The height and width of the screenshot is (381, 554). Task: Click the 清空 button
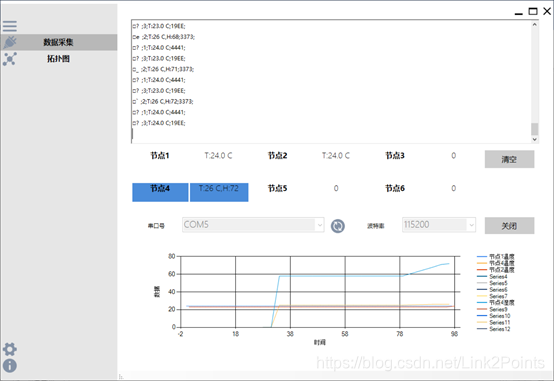click(x=509, y=159)
